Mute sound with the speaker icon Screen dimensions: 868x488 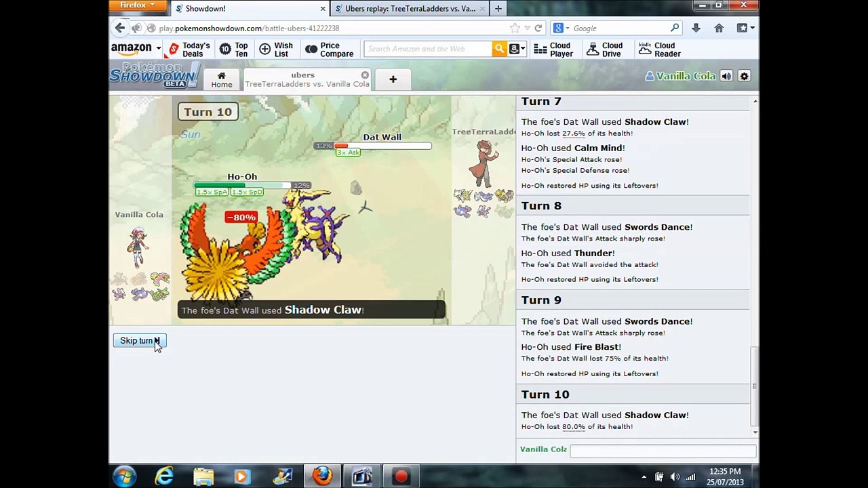pyautogui.click(x=726, y=76)
